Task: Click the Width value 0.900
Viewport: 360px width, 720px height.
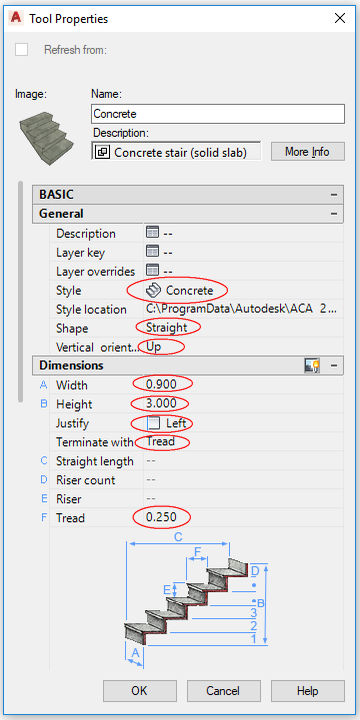Action: (x=161, y=385)
